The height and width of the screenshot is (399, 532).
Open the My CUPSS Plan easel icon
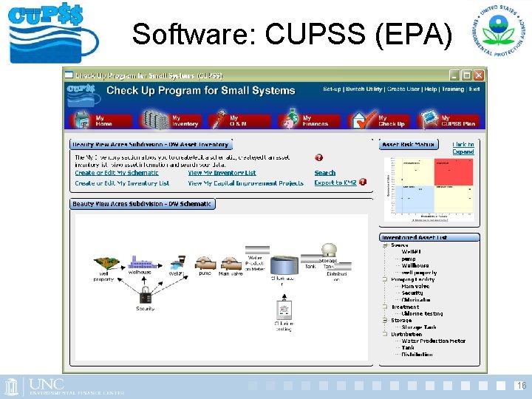tap(429, 120)
